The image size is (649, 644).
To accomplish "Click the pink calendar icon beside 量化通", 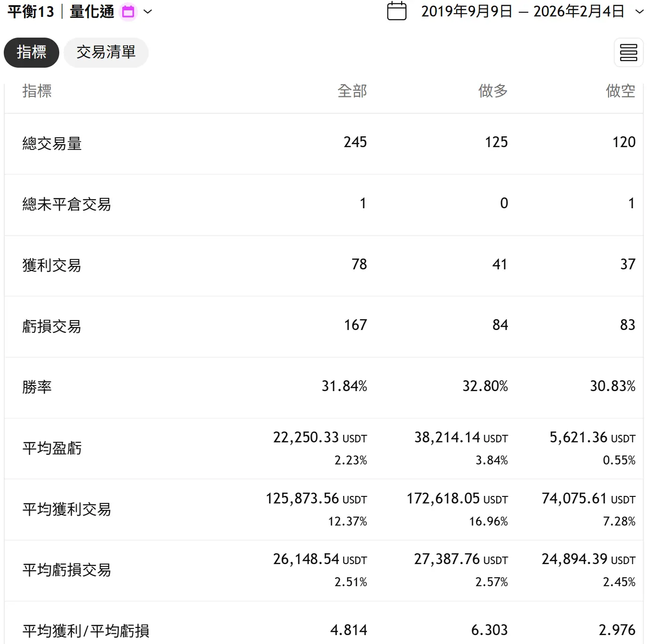I will [128, 12].
